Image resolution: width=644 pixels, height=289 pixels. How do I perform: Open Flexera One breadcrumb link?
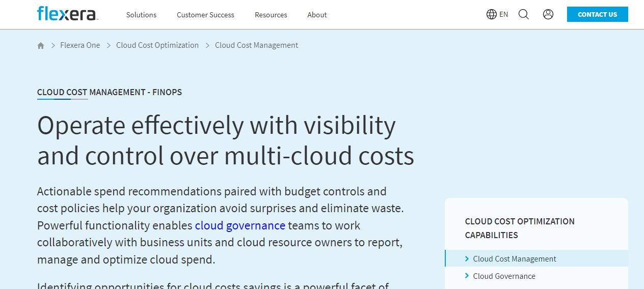coord(80,45)
